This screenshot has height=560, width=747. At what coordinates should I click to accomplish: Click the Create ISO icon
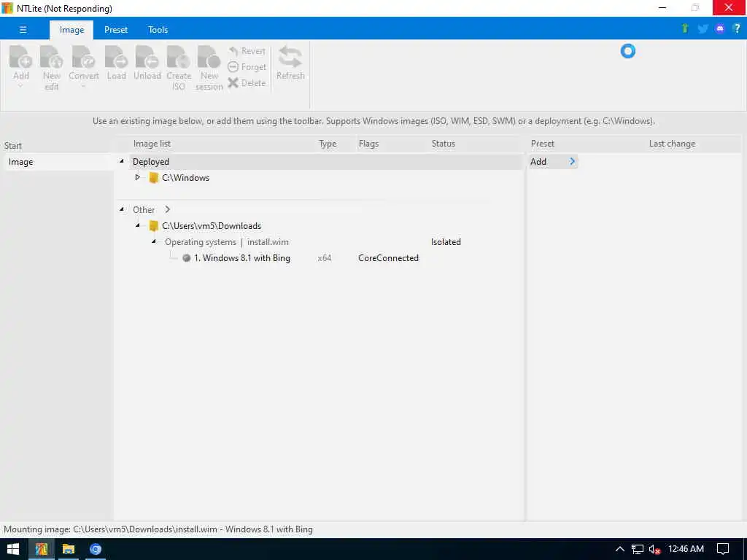179,57
